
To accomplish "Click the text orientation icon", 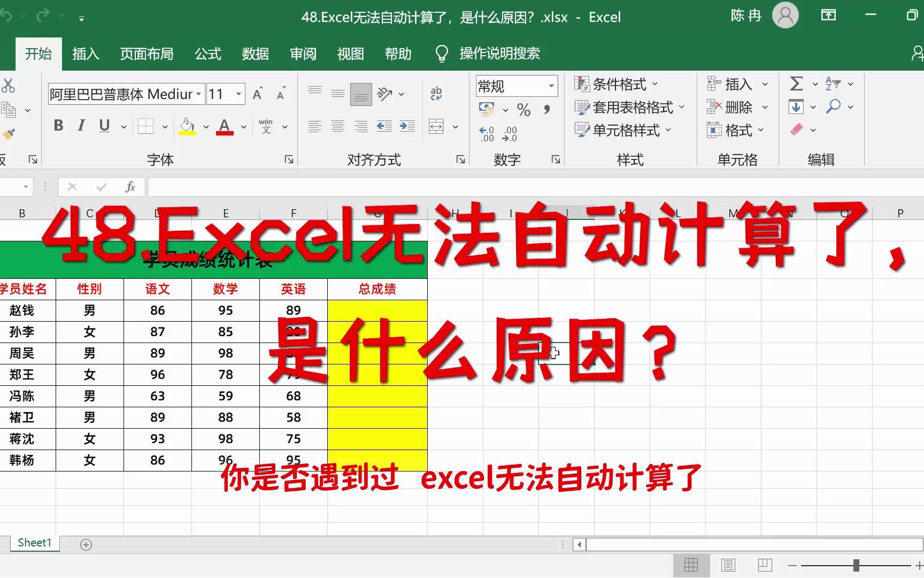I will pos(384,94).
